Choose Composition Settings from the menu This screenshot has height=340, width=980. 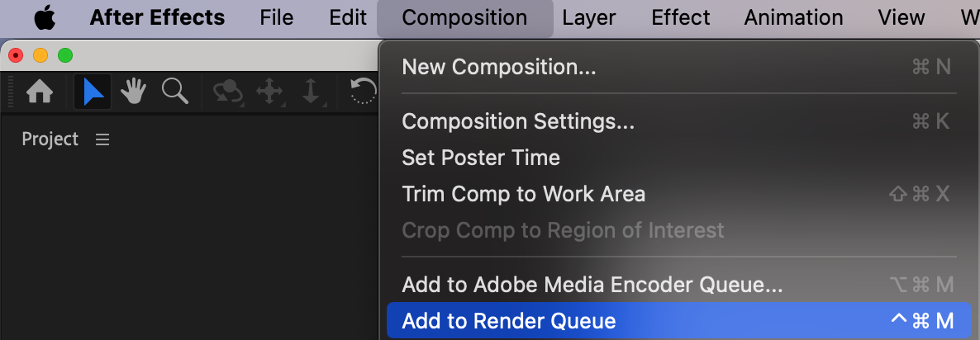[676, 121]
